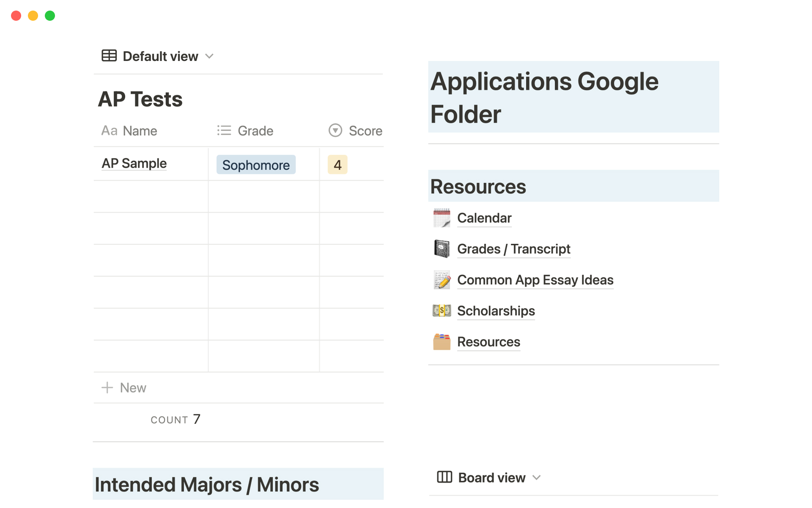Viewport: 812px width, 508px height.
Task: Select the Sophomore grade tag
Action: click(256, 165)
